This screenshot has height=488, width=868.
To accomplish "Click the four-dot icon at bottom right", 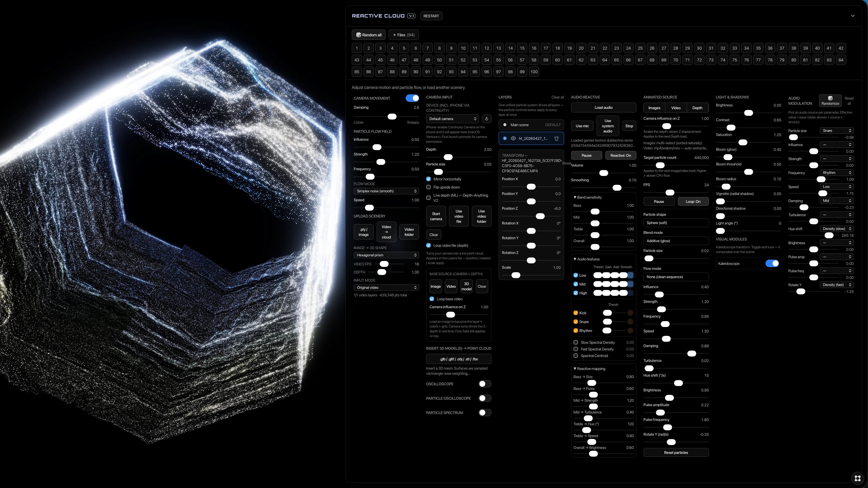I will (857, 478).
